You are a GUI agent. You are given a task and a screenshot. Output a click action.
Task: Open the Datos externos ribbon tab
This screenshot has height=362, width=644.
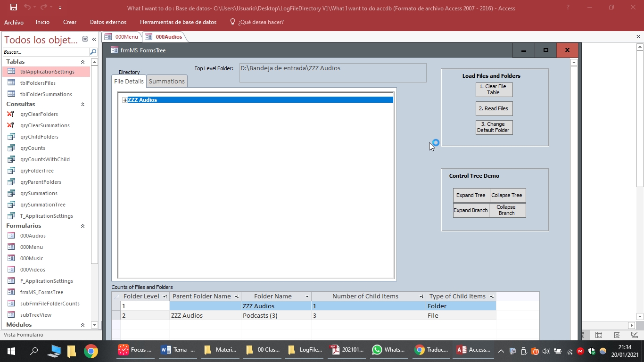tap(108, 22)
